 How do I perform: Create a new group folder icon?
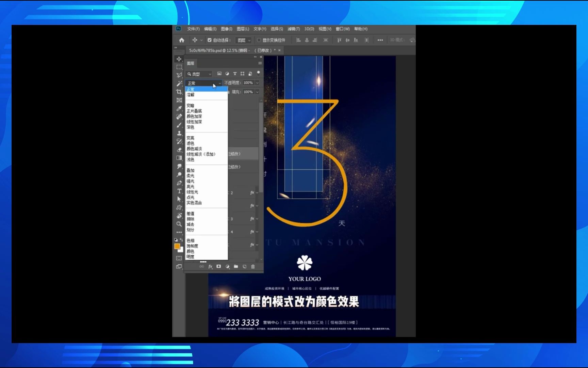tap(236, 266)
